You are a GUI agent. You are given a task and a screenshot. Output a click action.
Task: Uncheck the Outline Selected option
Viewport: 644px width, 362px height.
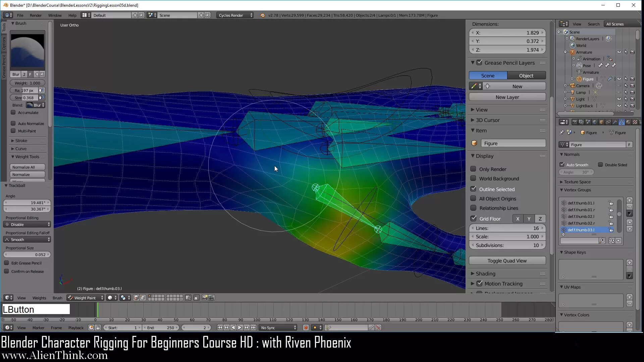pos(473,189)
